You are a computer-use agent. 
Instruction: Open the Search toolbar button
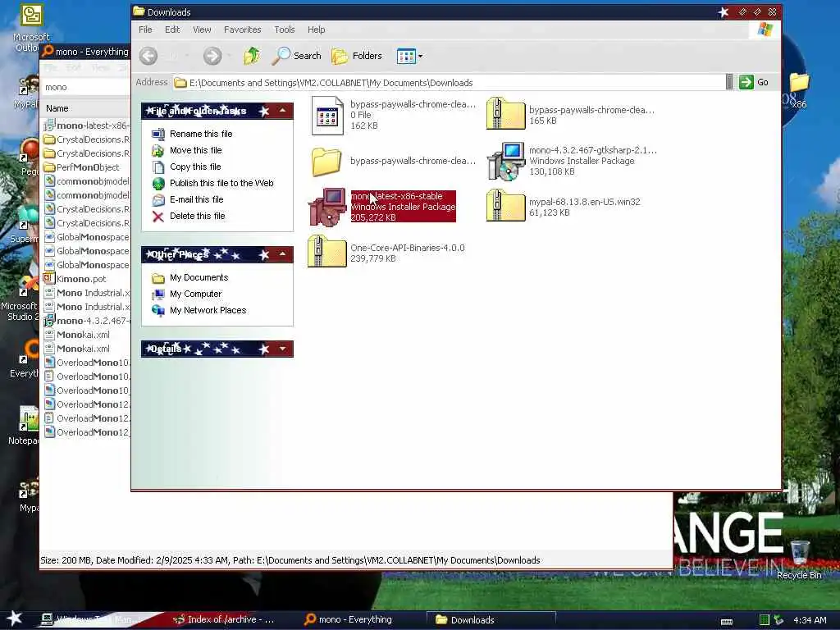tap(297, 56)
